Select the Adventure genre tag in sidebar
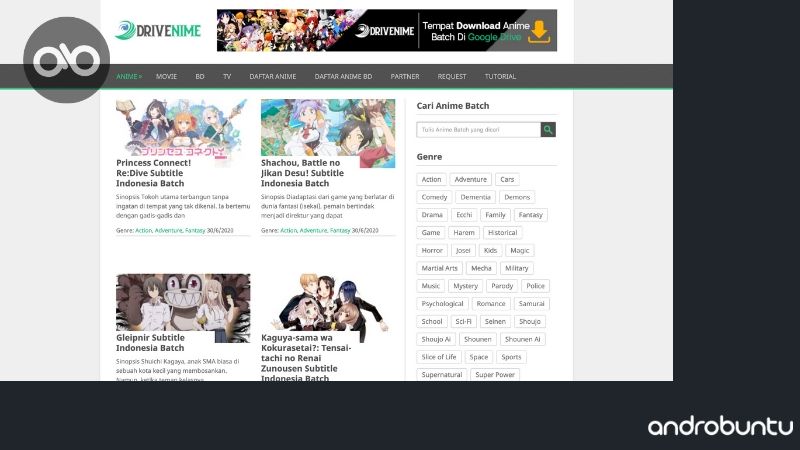This screenshot has height=450, width=800. (470, 180)
